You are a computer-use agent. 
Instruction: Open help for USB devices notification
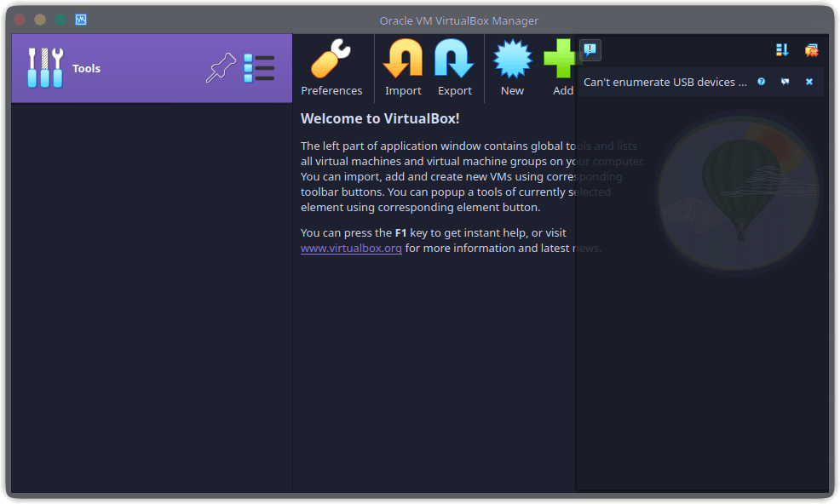(762, 82)
